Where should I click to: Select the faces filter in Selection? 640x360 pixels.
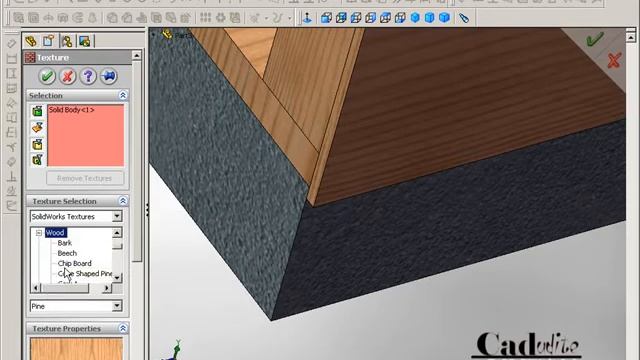[37, 111]
